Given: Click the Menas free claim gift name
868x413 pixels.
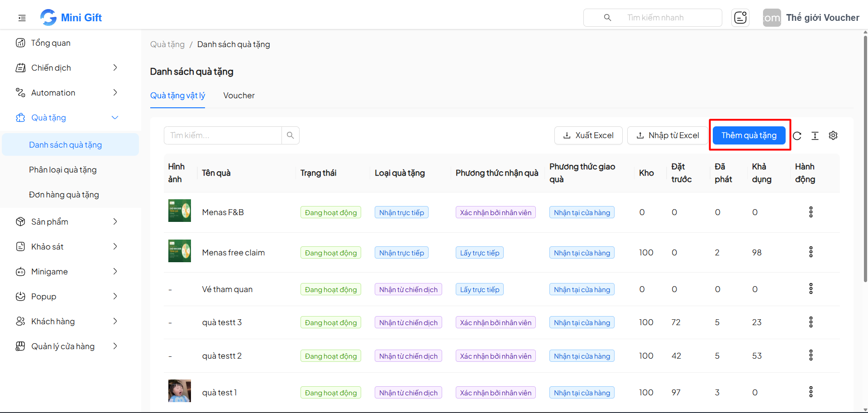Looking at the screenshot, I should [x=234, y=253].
